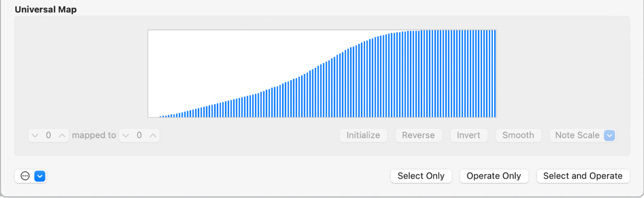Click the mapped to value field
This screenshot has height=198, width=644.
139,136
